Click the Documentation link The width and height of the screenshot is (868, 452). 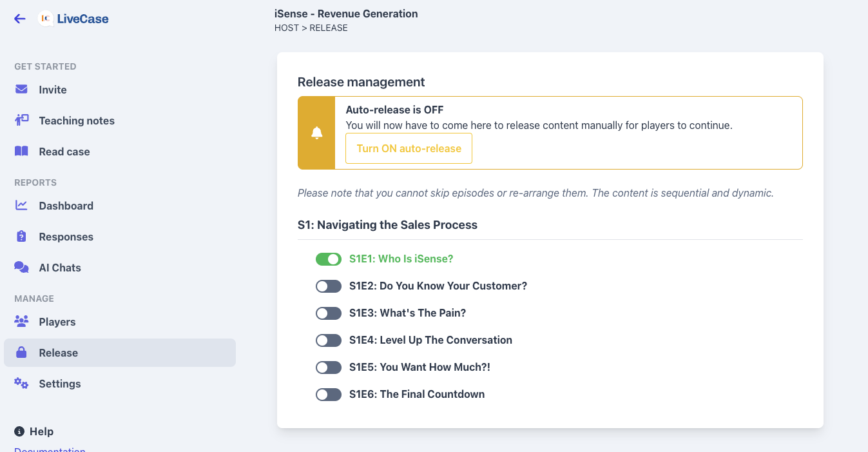click(50, 449)
